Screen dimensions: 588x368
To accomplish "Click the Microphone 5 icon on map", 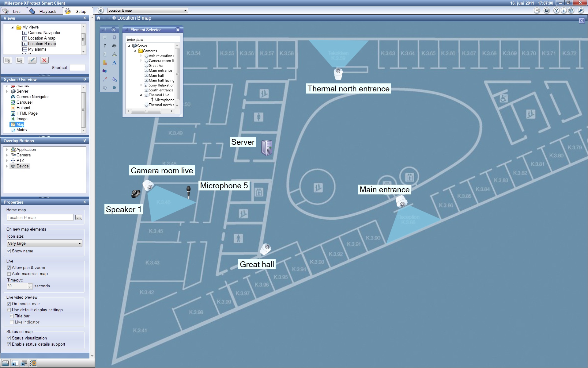I will tap(189, 192).
